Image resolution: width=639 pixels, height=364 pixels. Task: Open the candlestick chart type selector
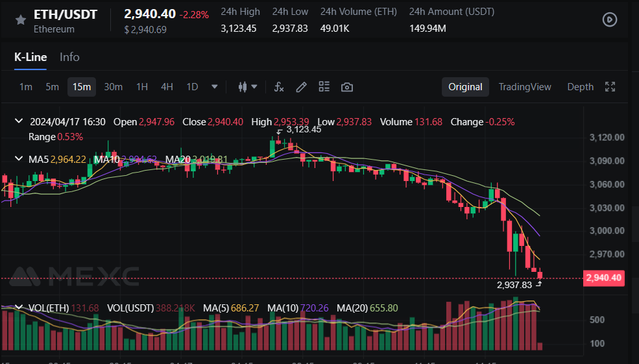pos(243,87)
